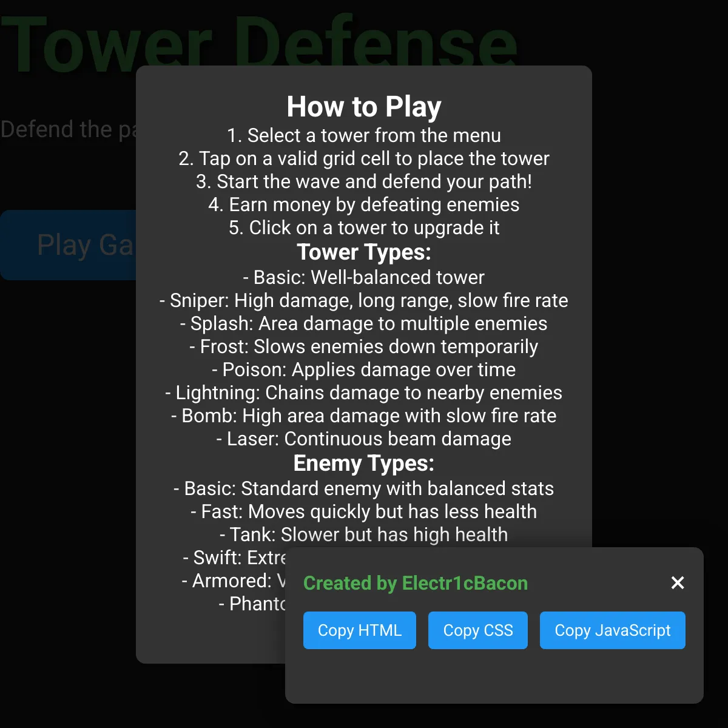This screenshot has height=728, width=728.
Task: Click the 'Created by Electr1cBacon' credit text
Action: click(x=415, y=583)
